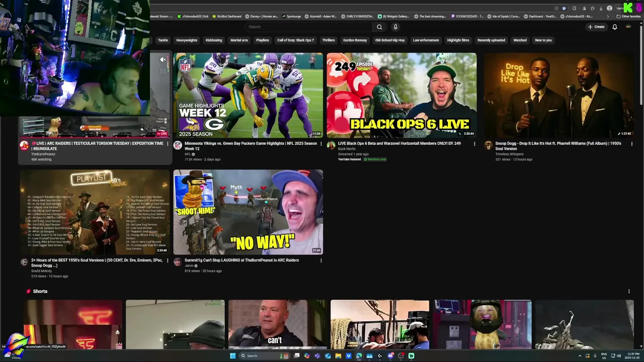The height and width of the screenshot is (362, 644).
Task: Unmute the live ARC Raiders preview
Action: click(163, 60)
